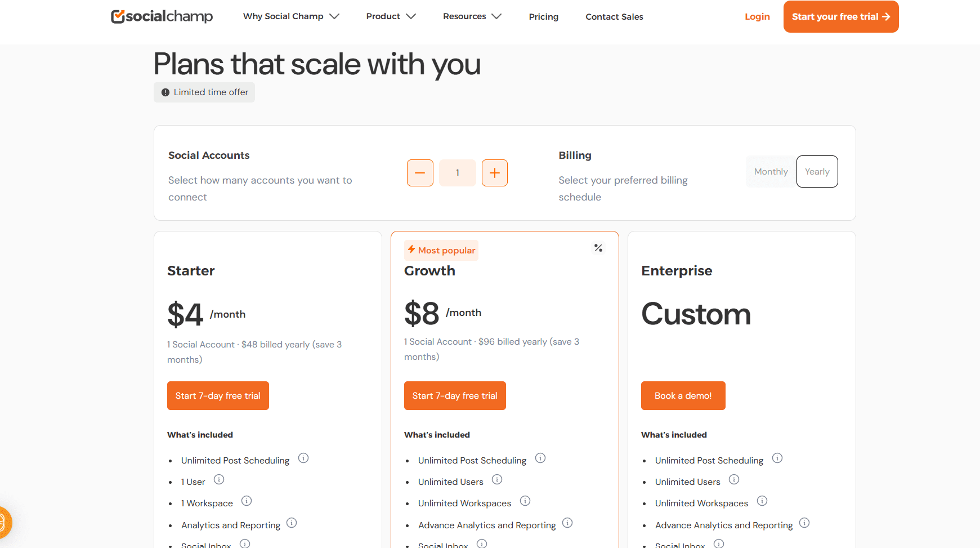Open the Product dropdown menu
The width and height of the screenshot is (980, 548).
click(391, 16)
